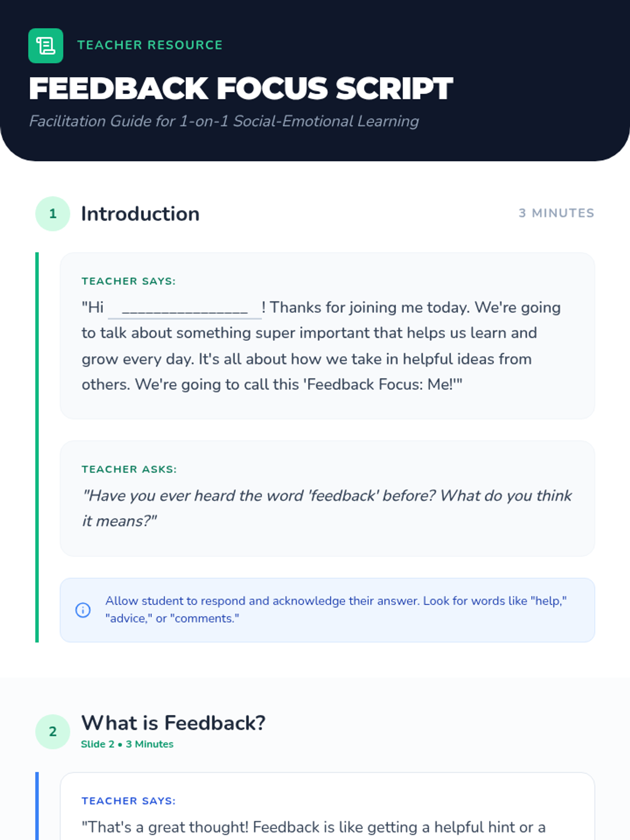Viewport: 630px width, 840px height.
Task: Click the FEEDBACK FOCUS SCRIPT title
Action: [240, 88]
